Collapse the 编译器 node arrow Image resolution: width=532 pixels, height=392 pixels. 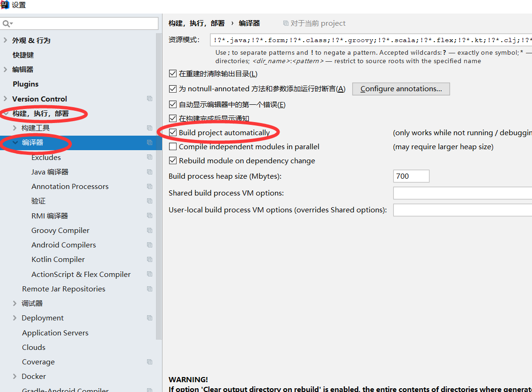point(15,143)
